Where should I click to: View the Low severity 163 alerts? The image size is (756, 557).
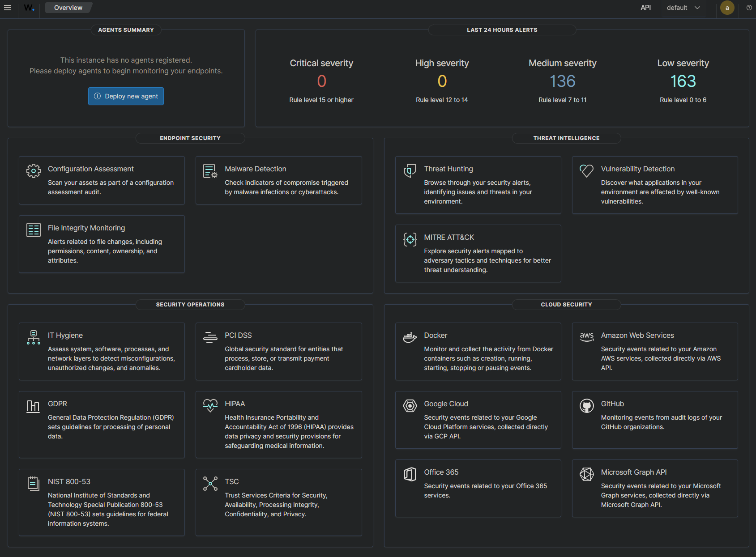tap(683, 81)
